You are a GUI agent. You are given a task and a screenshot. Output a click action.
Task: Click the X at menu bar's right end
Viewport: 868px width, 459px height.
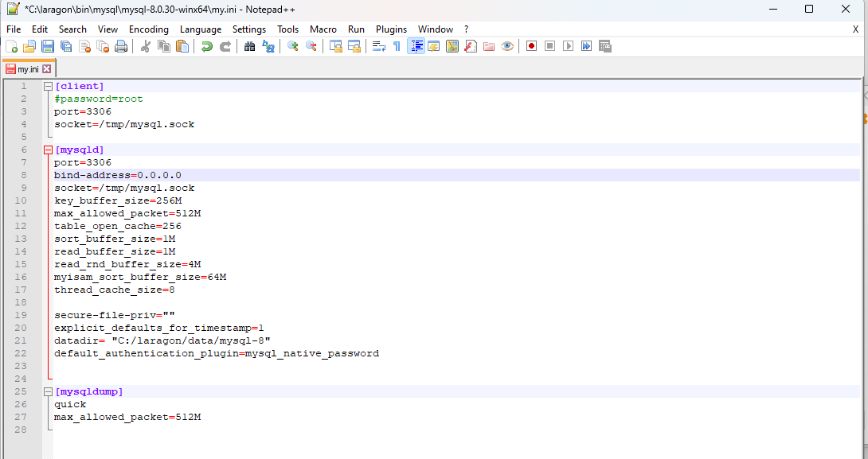point(855,29)
